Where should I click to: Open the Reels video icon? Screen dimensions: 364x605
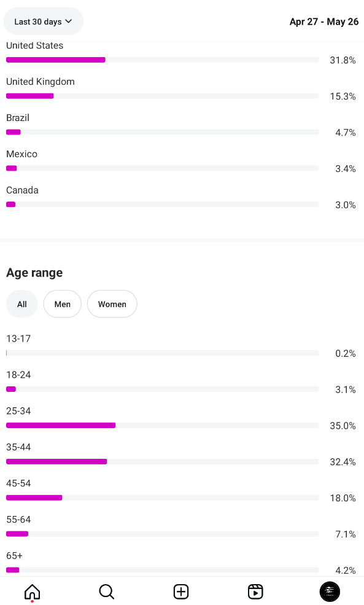tap(255, 591)
